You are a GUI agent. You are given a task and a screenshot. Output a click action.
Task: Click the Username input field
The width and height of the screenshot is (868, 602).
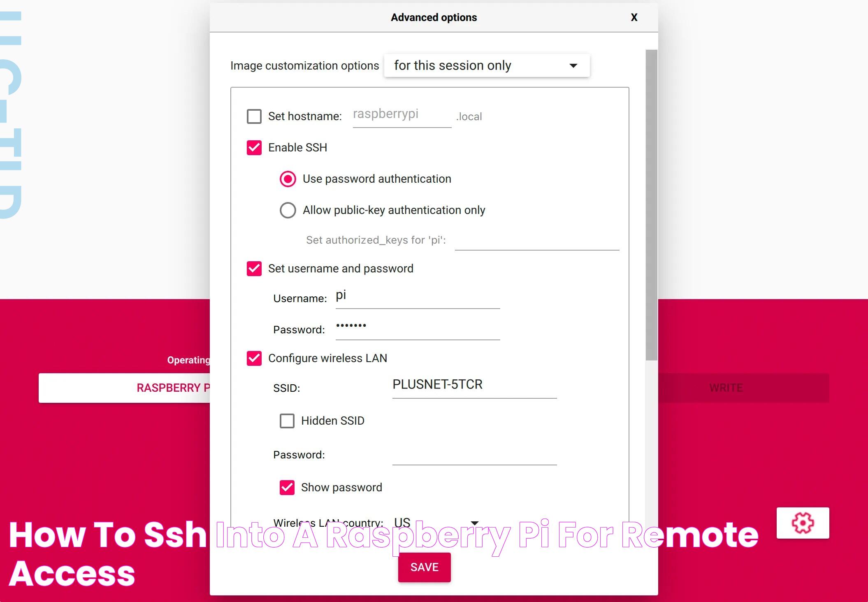[x=419, y=298]
